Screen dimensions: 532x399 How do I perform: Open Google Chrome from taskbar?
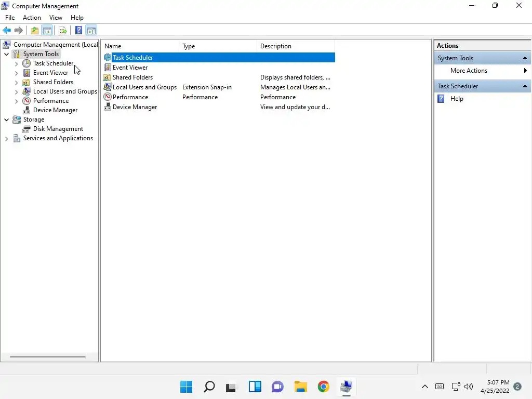coord(323,387)
